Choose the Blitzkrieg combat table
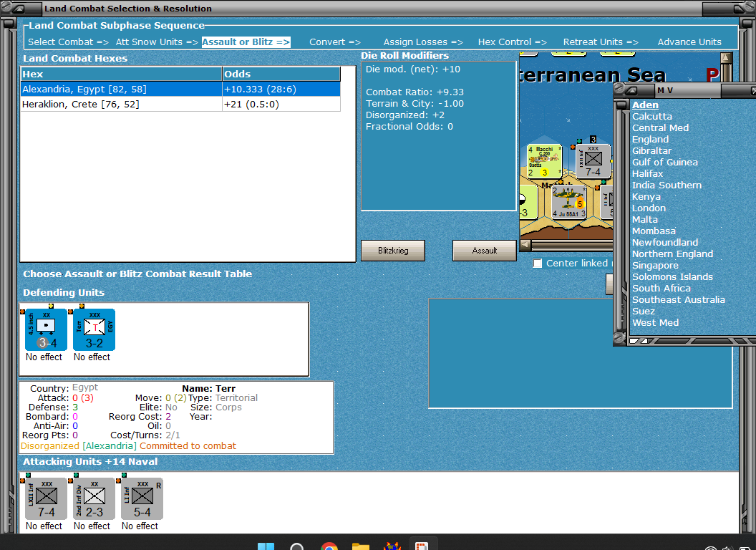 (393, 251)
